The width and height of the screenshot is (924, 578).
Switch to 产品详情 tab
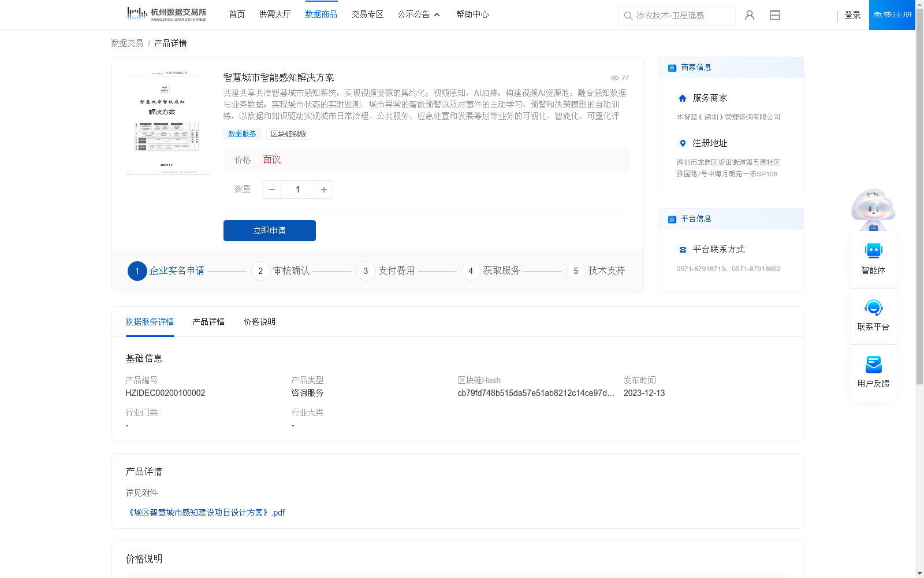coord(208,322)
